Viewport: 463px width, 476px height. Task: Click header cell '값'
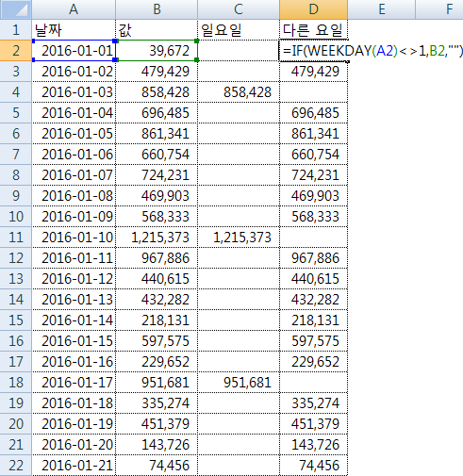pos(157,30)
